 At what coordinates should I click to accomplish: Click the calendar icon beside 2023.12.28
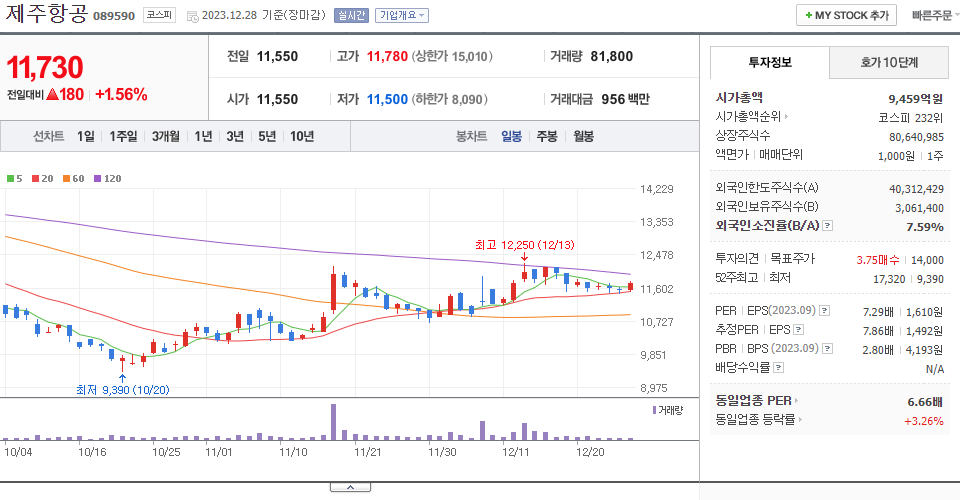(192, 17)
